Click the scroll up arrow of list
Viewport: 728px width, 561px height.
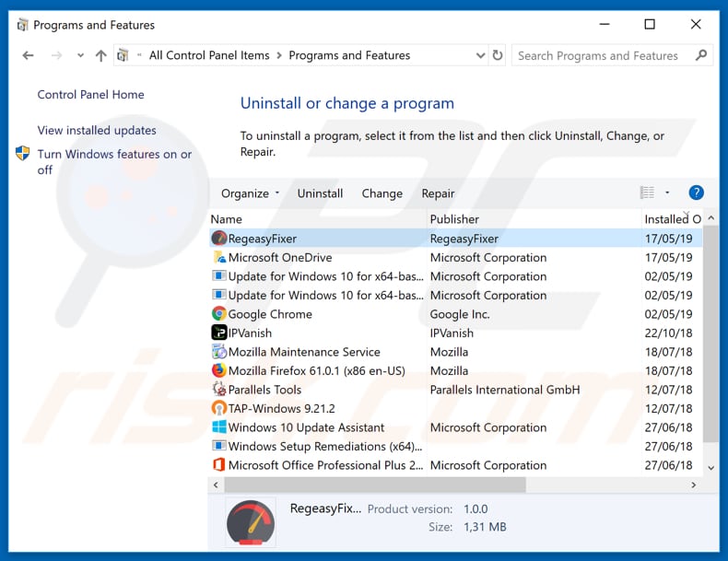pyautogui.click(x=710, y=217)
